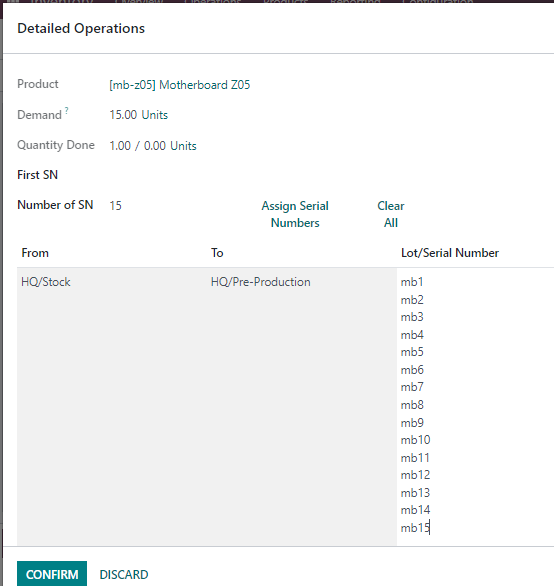Click the mb4 serial number entry

[412, 334]
